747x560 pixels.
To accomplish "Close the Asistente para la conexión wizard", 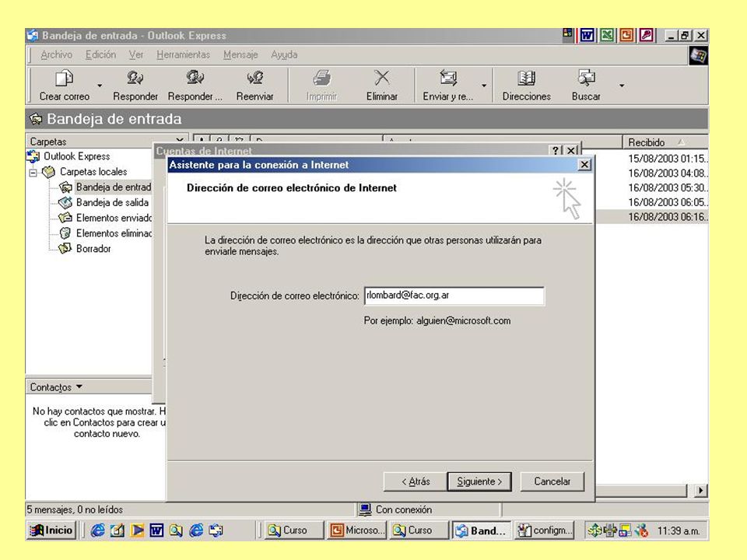I will [584, 165].
